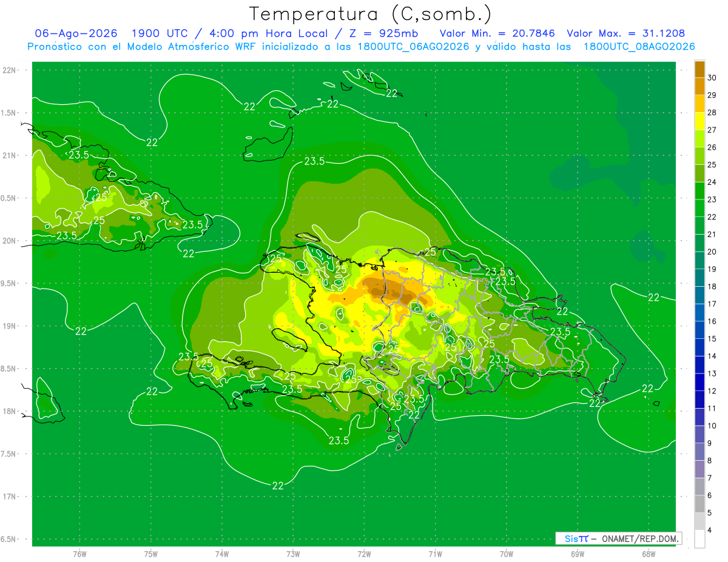The image size is (728, 562).
Task: Click legend swatch between 18 and 19
Action: tap(699, 278)
